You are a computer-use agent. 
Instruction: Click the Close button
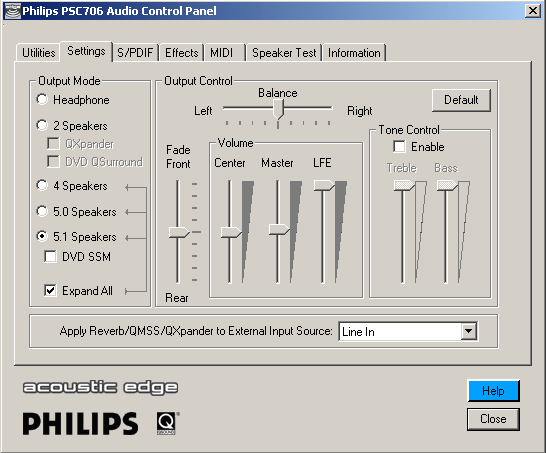pos(493,419)
